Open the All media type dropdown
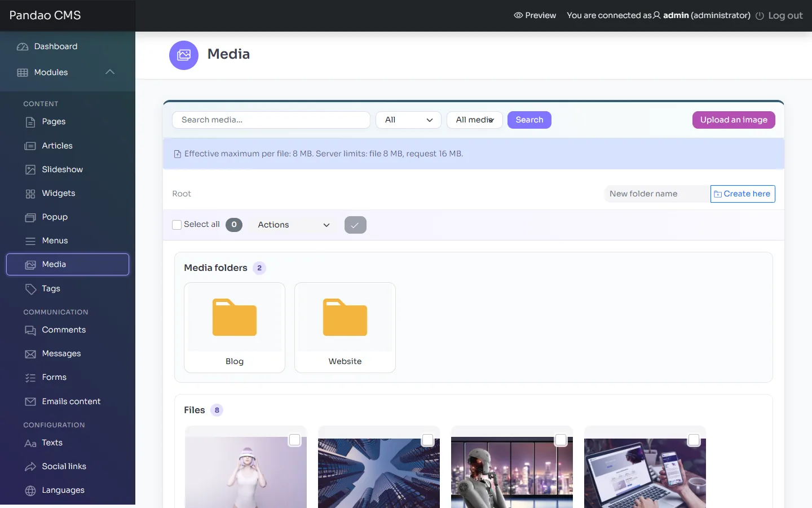Image resolution: width=812 pixels, height=508 pixels. [475, 120]
